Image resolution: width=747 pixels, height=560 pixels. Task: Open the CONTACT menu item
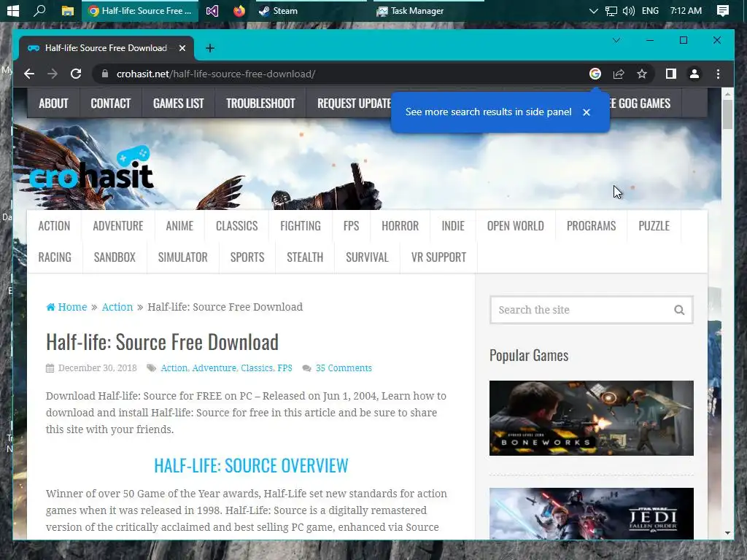(111, 104)
